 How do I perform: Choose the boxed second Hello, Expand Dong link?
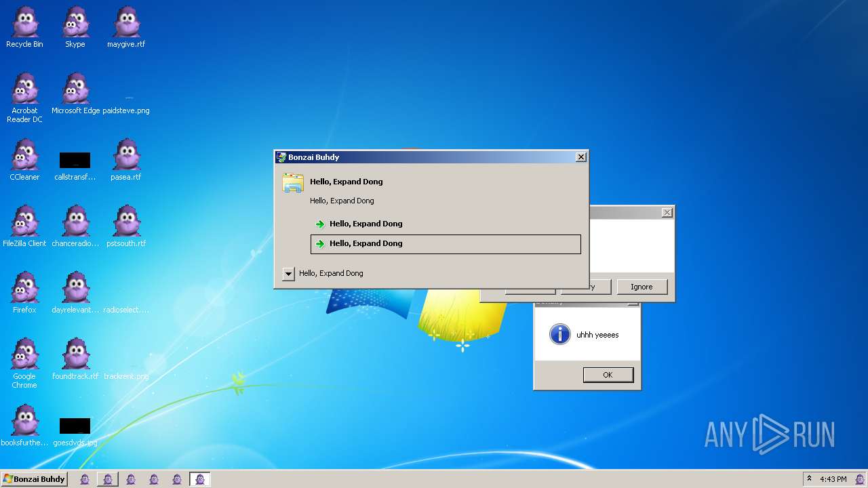click(446, 244)
